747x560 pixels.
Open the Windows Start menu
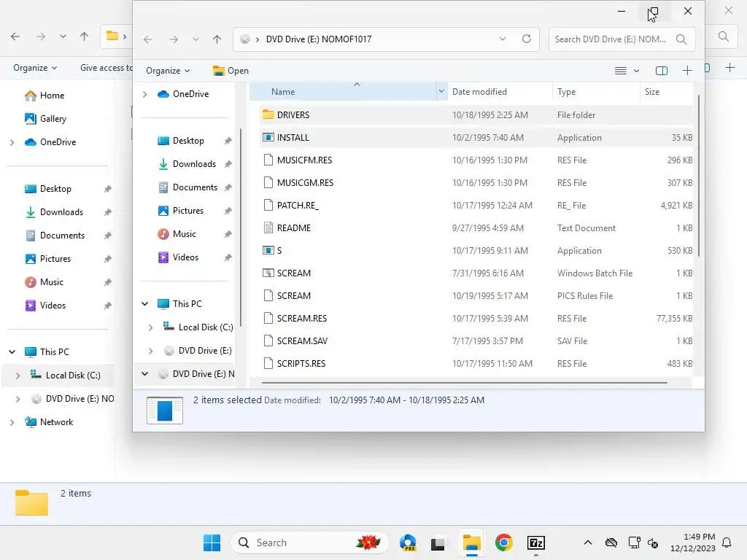[212, 542]
